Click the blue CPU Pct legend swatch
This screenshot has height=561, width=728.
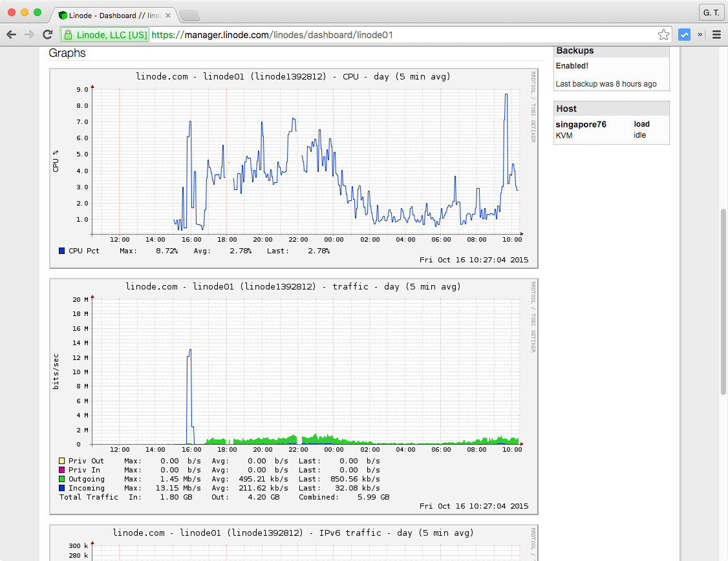[x=62, y=251]
